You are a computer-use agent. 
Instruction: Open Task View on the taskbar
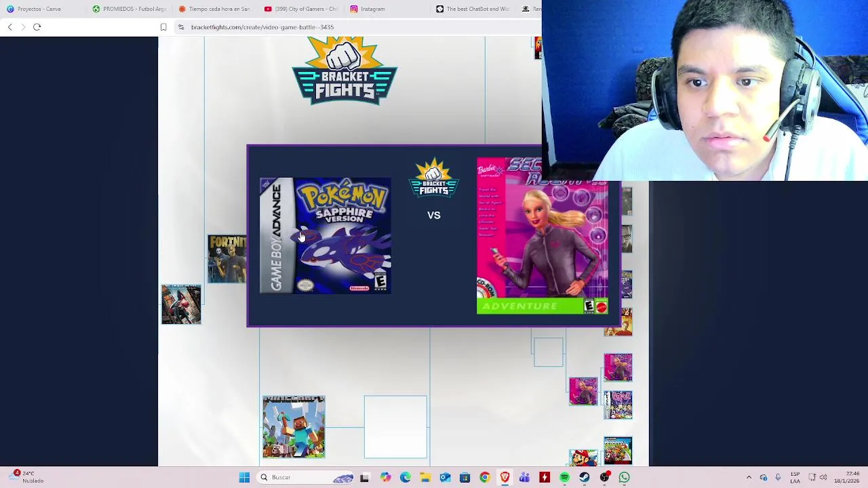[364, 477]
